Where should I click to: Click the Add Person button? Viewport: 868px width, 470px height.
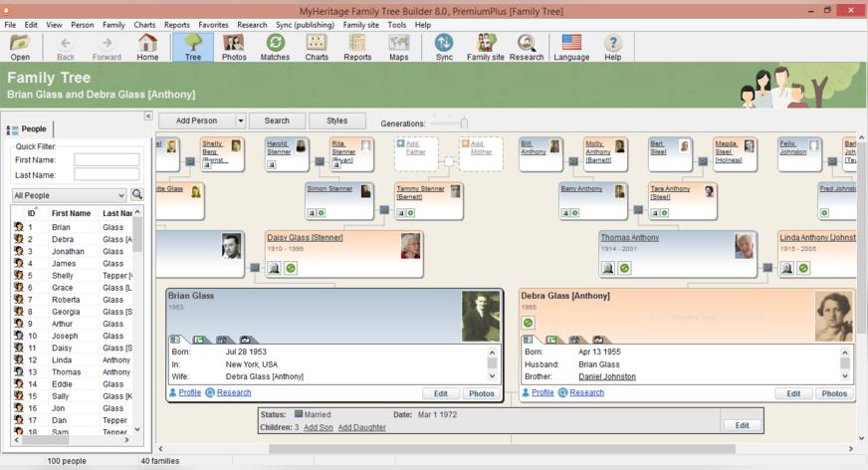pos(196,120)
